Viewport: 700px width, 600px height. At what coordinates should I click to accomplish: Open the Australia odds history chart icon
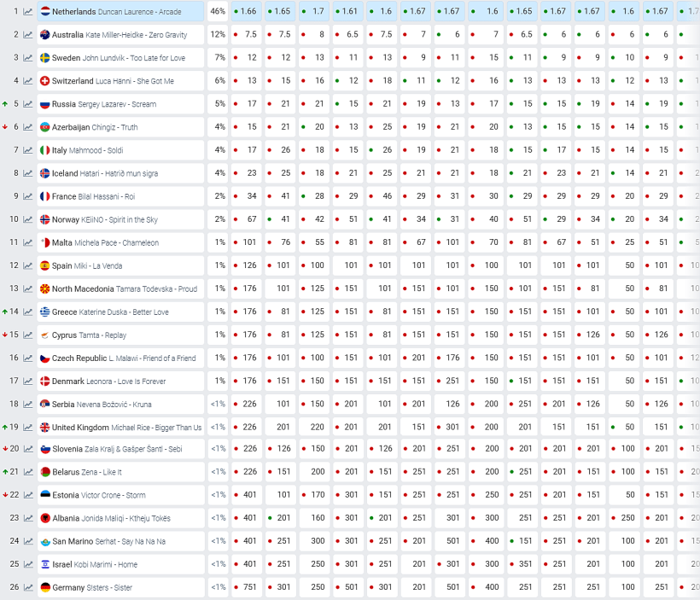click(x=27, y=35)
